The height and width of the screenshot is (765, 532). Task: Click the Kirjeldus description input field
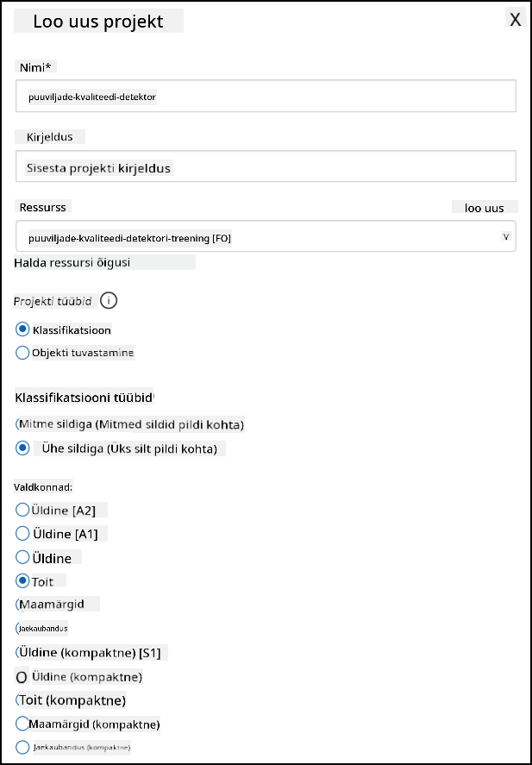pyautogui.click(x=266, y=166)
